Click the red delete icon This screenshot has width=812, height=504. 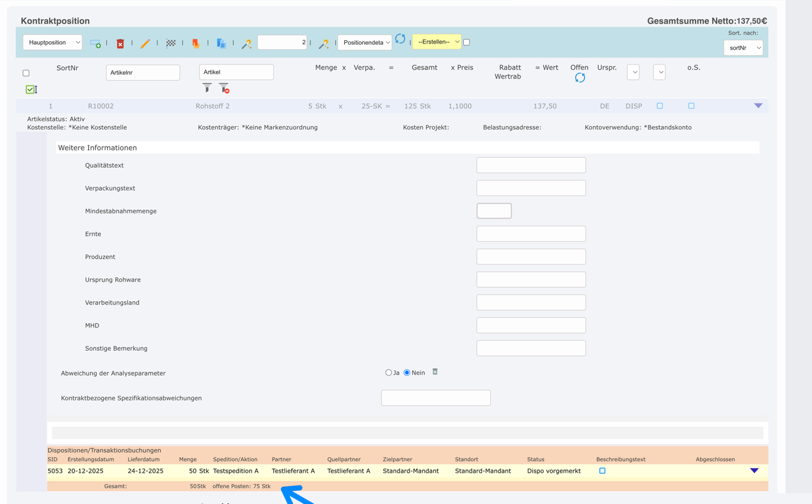120,42
